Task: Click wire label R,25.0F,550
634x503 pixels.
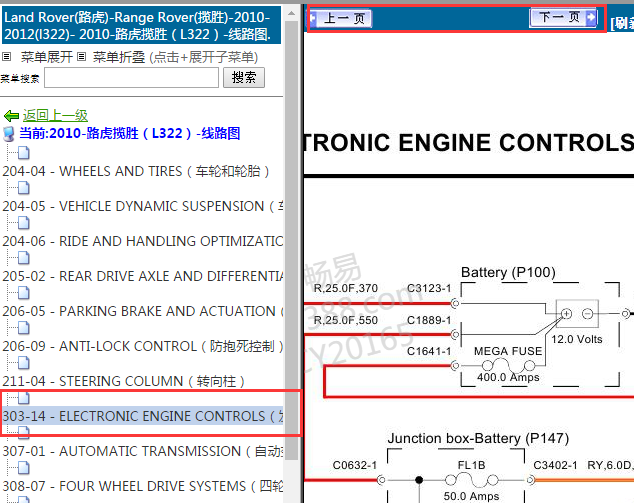Action: (x=346, y=320)
